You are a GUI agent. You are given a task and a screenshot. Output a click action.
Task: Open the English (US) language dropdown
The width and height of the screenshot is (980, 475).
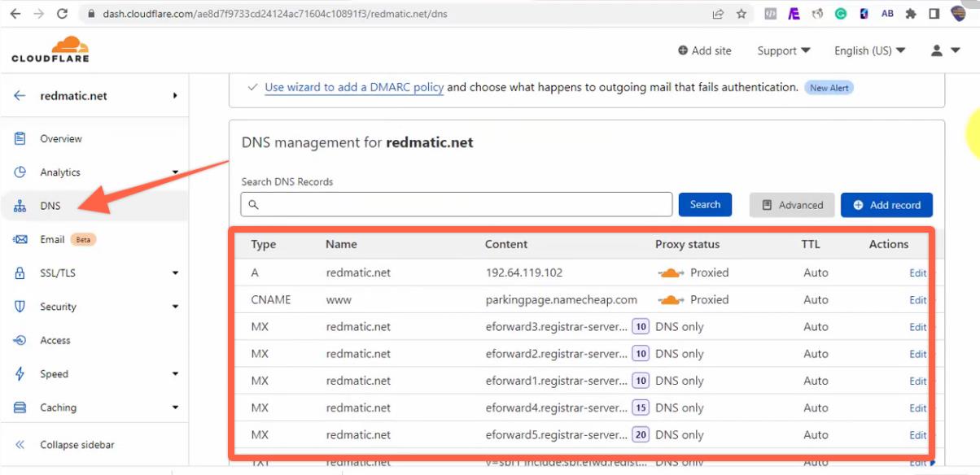870,50
